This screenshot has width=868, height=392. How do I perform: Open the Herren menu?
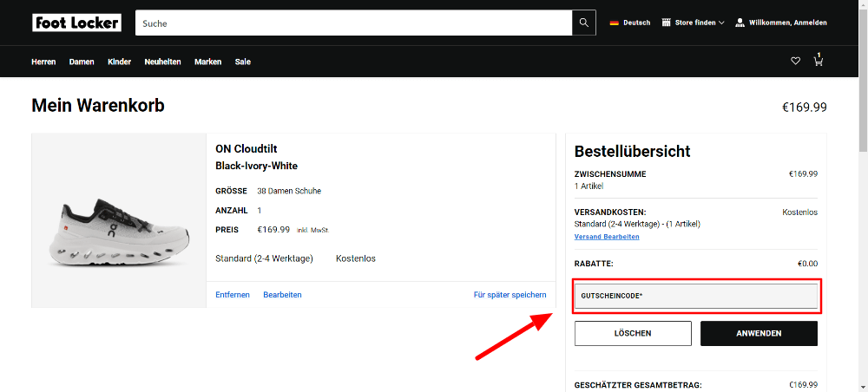(43, 62)
